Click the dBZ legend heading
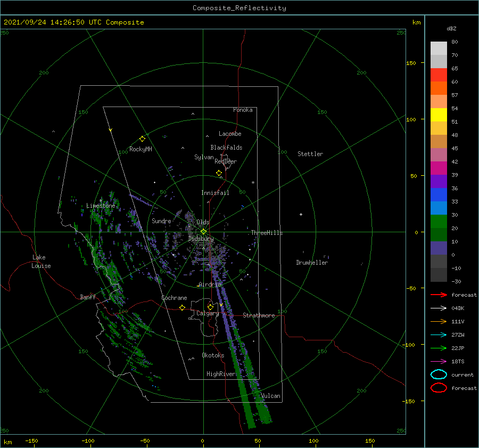The width and height of the screenshot is (479, 448). [x=451, y=28]
